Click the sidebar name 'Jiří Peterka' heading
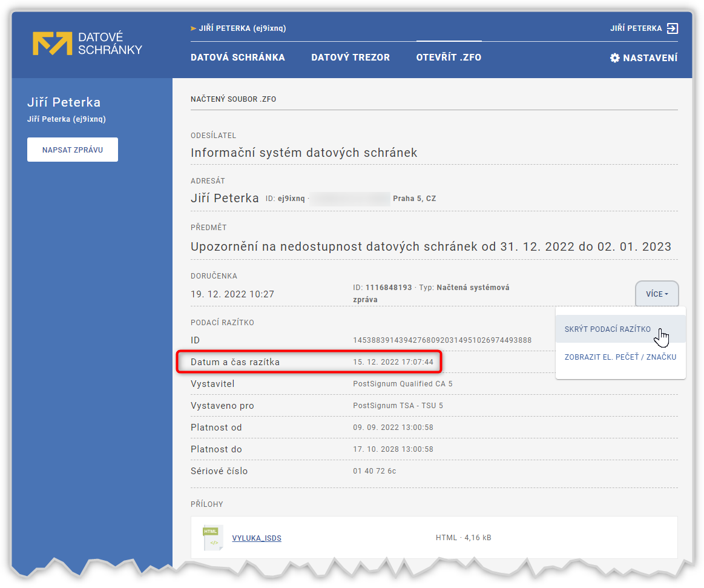The image size is (704, 588). tap(64, 102)
